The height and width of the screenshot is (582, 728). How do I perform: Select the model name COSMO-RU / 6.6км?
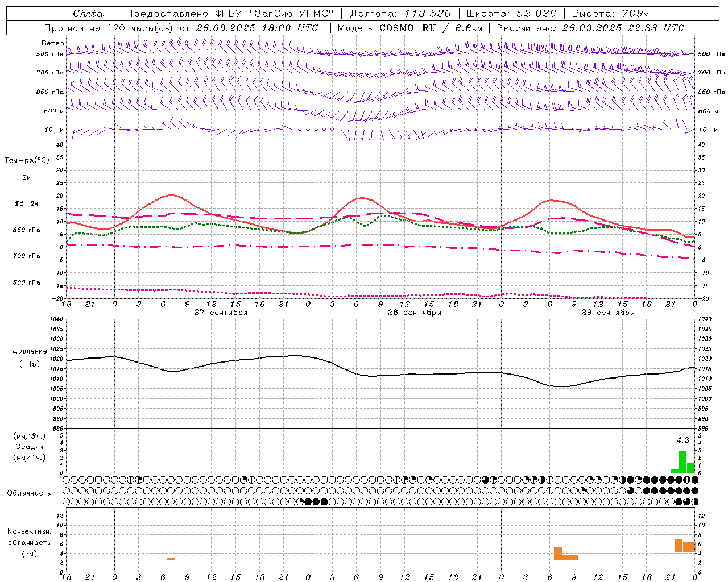click(431, 28)
